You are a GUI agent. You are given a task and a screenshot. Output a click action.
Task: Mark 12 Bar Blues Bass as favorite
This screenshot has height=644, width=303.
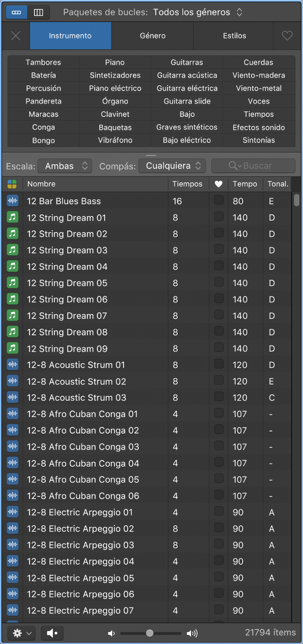point(219,200)
